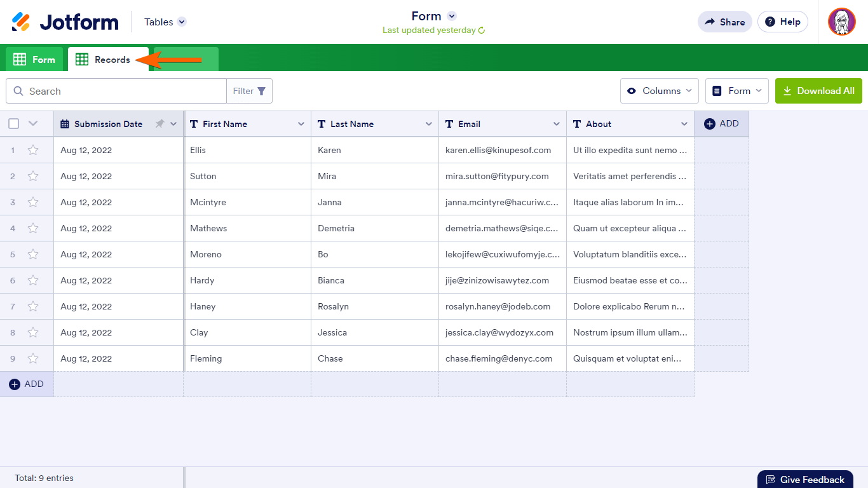Screen dimensions: 868x488
Task: Select the About cell 'Quisquam et voluptat'
Action: click(x=630, y=358)
